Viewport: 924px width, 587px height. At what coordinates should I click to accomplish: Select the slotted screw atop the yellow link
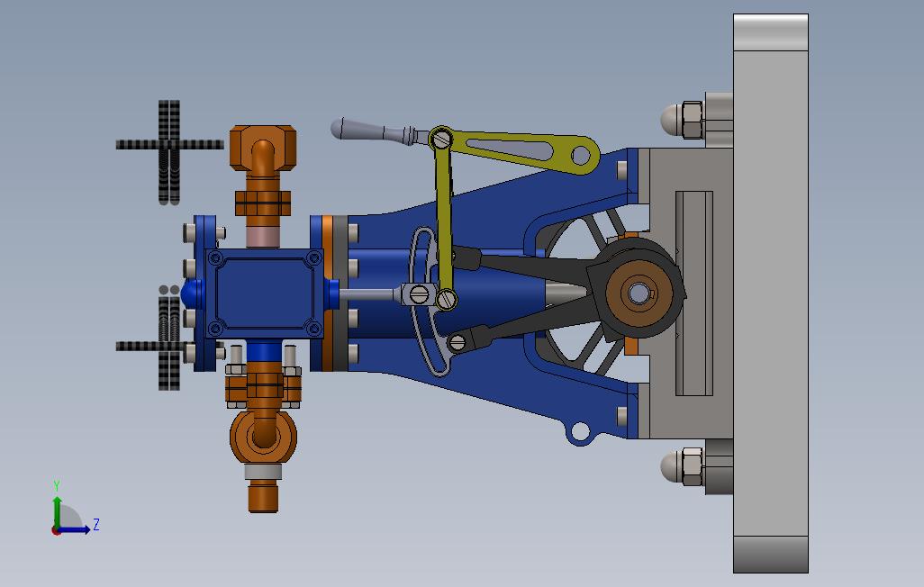tap(442, 140)
